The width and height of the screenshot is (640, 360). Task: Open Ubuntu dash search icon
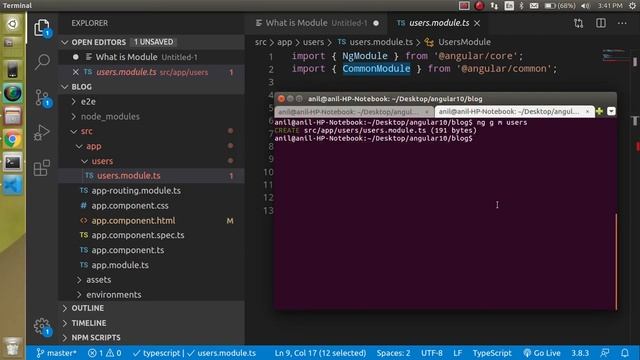click(x=12, y=24)
